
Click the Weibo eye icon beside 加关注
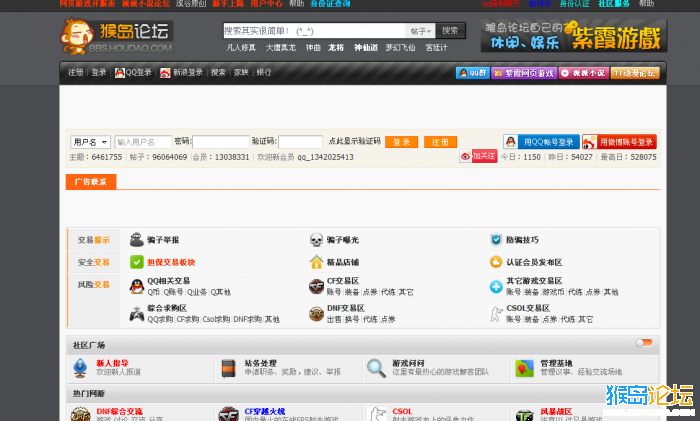pos(465,156)
